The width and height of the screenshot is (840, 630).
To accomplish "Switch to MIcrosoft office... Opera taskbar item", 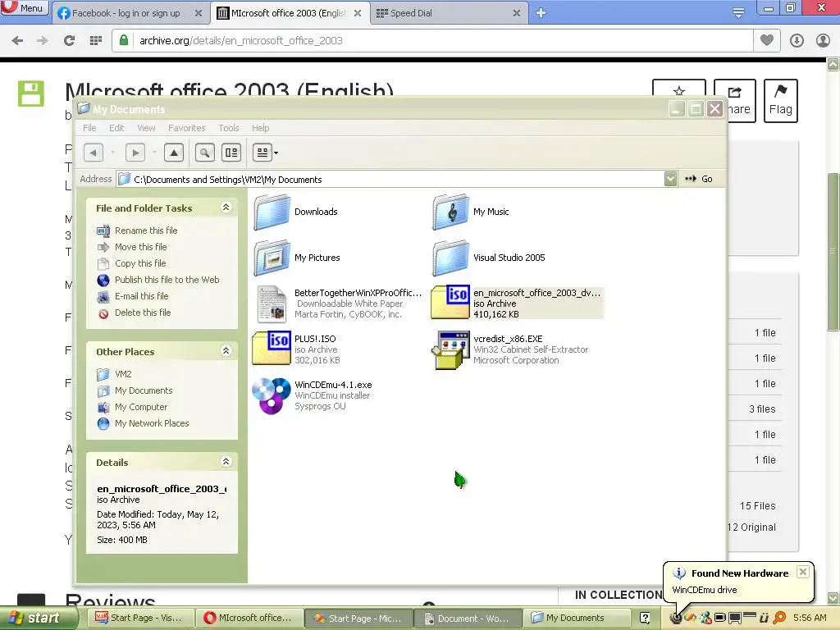I will tap(249, 618).
